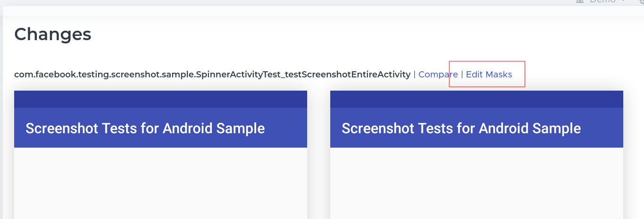Viewport: 644px width, 219px height.
Task: Click the dark status bar of left screenshot
Action: tap(160, 99)
